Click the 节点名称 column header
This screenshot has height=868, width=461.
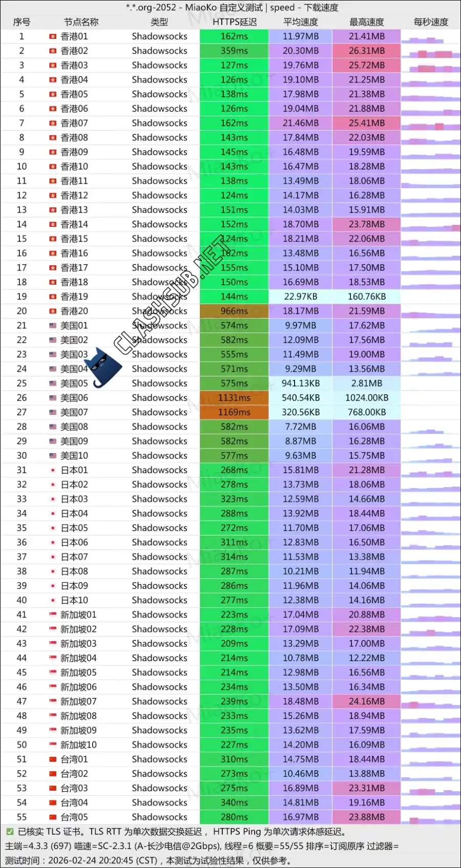coord(81,22)
